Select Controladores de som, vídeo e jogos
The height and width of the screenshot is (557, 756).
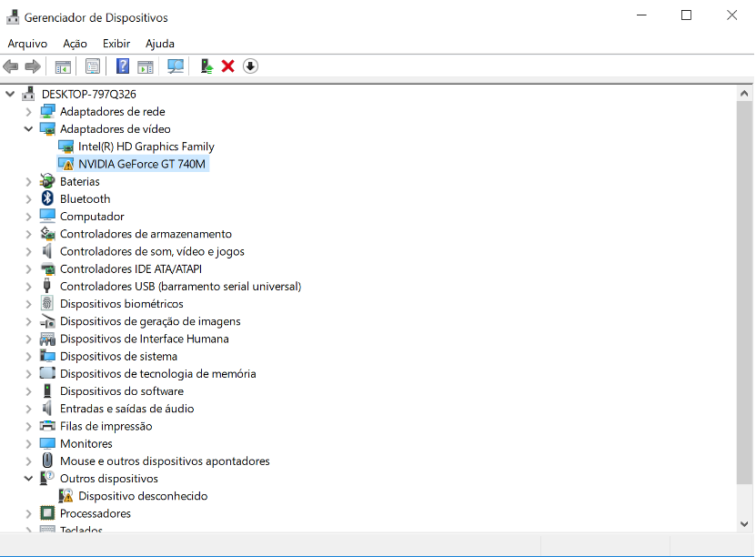pos(152,251)
